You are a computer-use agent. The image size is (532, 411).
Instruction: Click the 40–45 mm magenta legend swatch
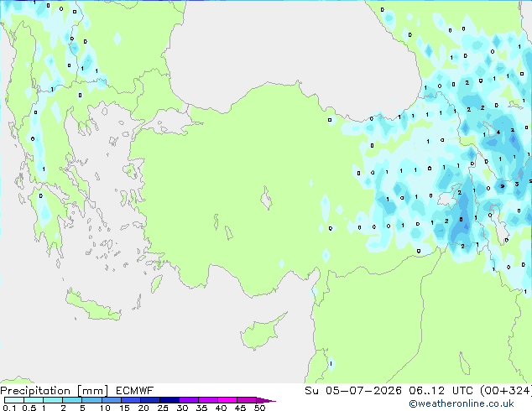click(227, 400)
